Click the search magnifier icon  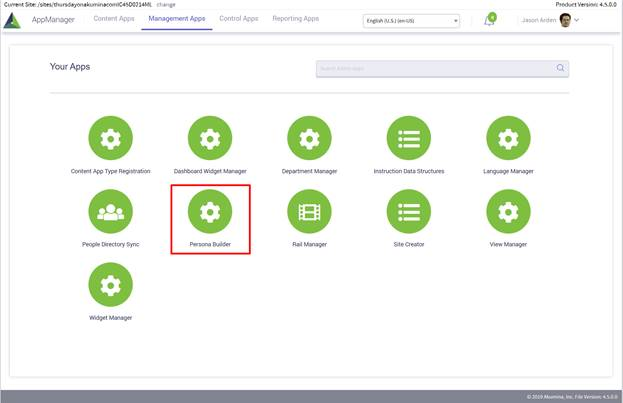click(560, 68)
